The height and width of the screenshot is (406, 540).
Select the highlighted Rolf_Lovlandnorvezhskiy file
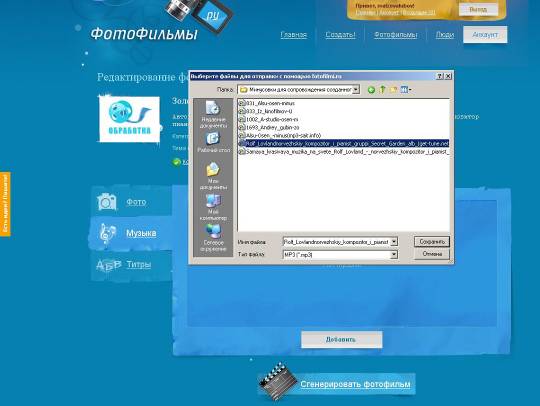pyautogui.click(x=344, y=144)
